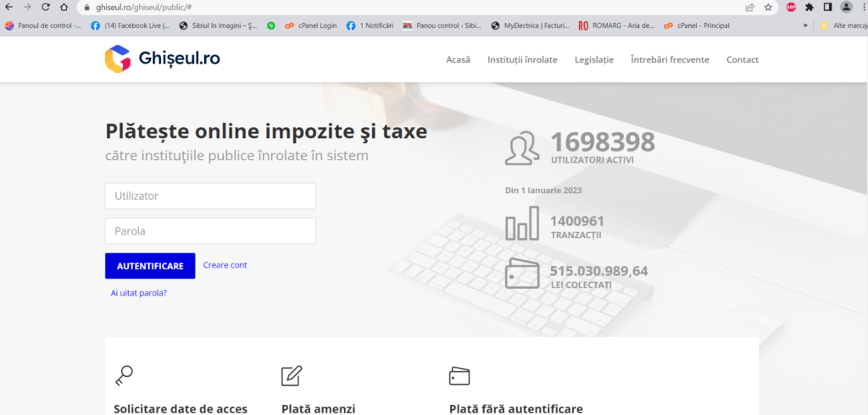Expand the hidden bookmarks chevron

tap(805, 25)
